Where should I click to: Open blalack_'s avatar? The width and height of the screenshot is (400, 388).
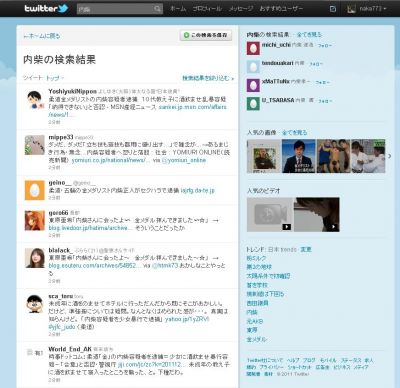click(35, 258)
